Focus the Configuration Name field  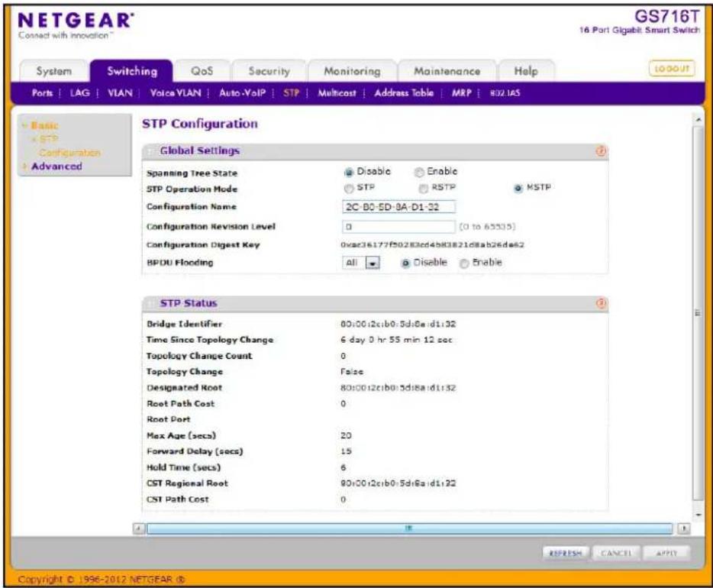pos(398,207)
